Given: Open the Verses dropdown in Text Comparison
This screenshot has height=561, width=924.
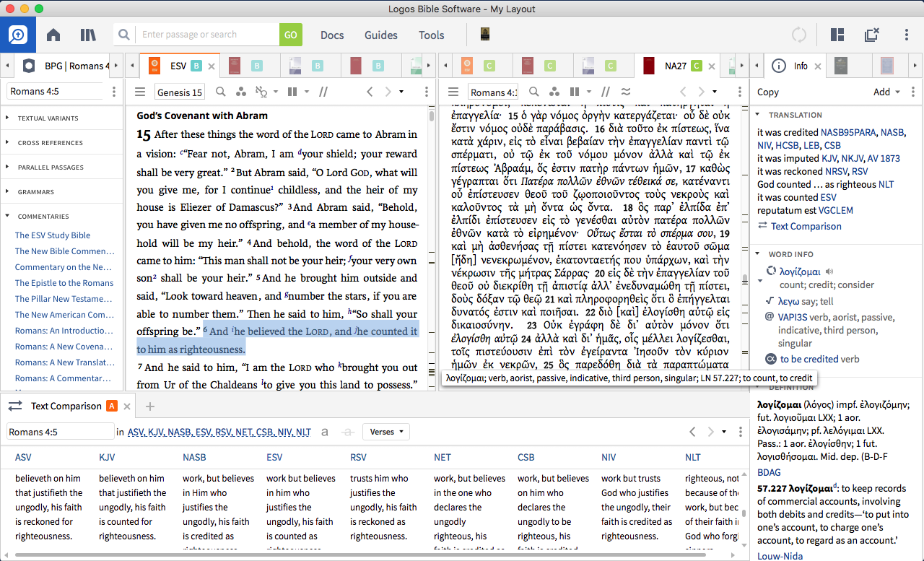Looking at the screenshot, I should (385, 432).
